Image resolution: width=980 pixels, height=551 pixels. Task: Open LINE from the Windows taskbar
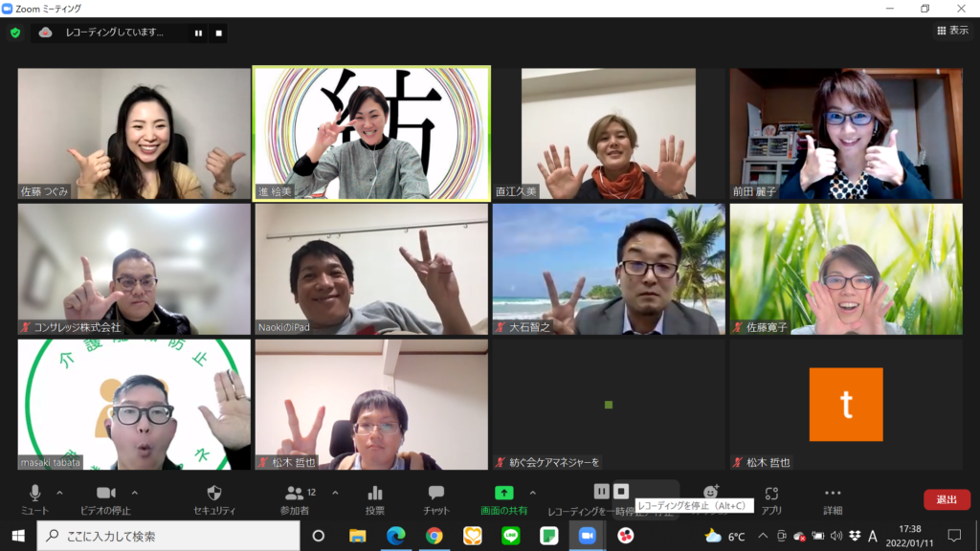click(x=511, y=536)
